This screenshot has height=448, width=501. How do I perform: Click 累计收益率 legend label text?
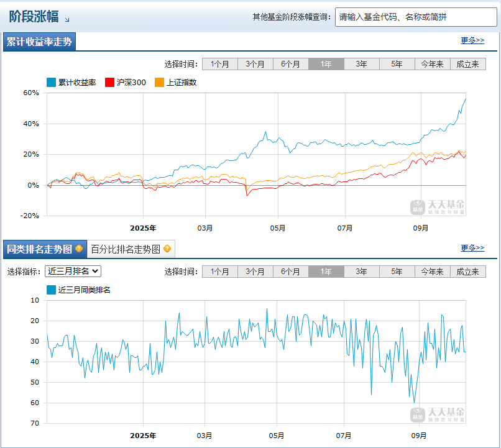(77, 83)
